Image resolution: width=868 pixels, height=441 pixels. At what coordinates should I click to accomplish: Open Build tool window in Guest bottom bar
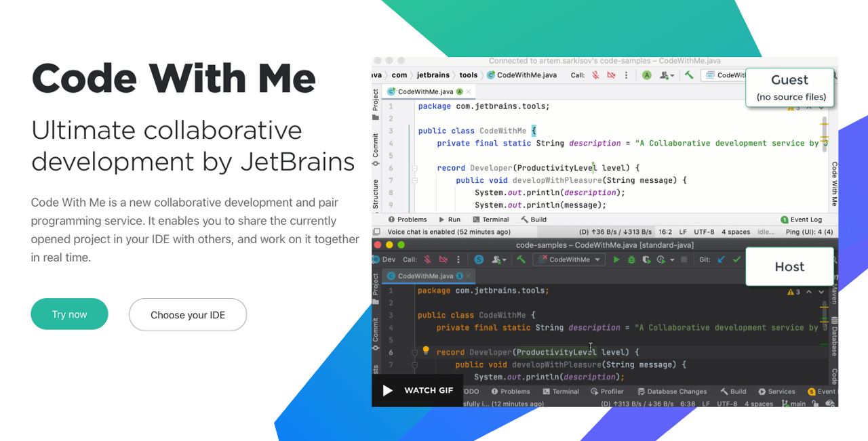(534, 219)
